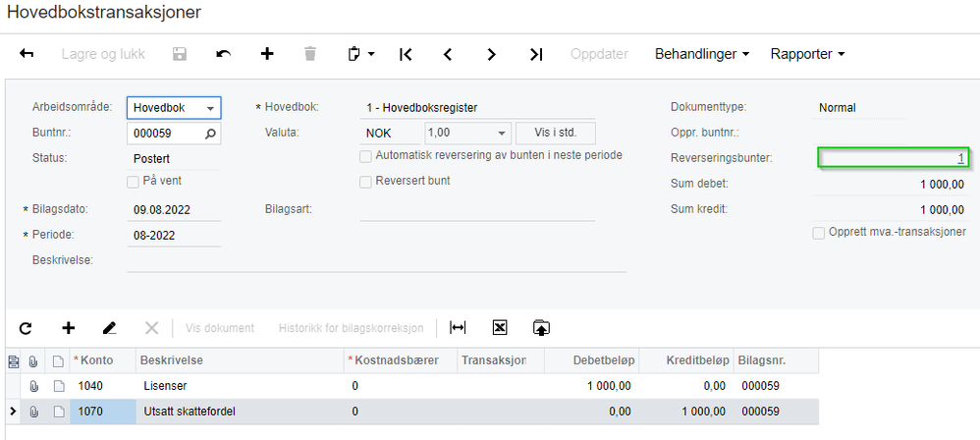Open the note icon on row 1070

pos(59,412)
